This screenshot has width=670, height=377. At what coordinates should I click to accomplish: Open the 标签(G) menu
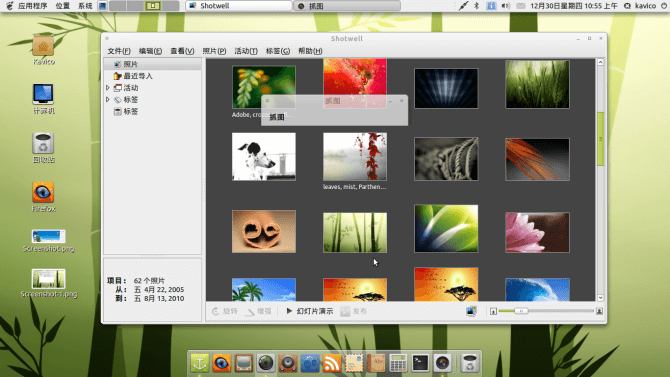pos(278,51)
